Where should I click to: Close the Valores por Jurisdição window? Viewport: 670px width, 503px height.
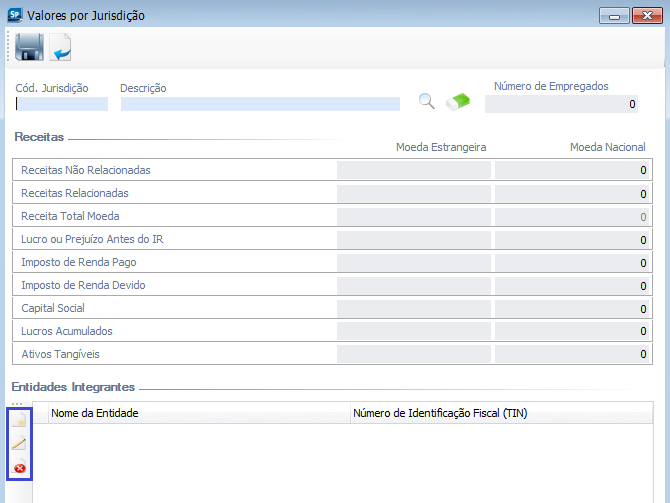647,16
